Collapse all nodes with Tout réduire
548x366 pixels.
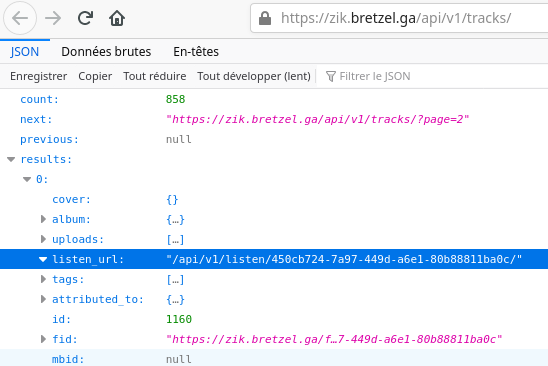[x=154, y=76]
